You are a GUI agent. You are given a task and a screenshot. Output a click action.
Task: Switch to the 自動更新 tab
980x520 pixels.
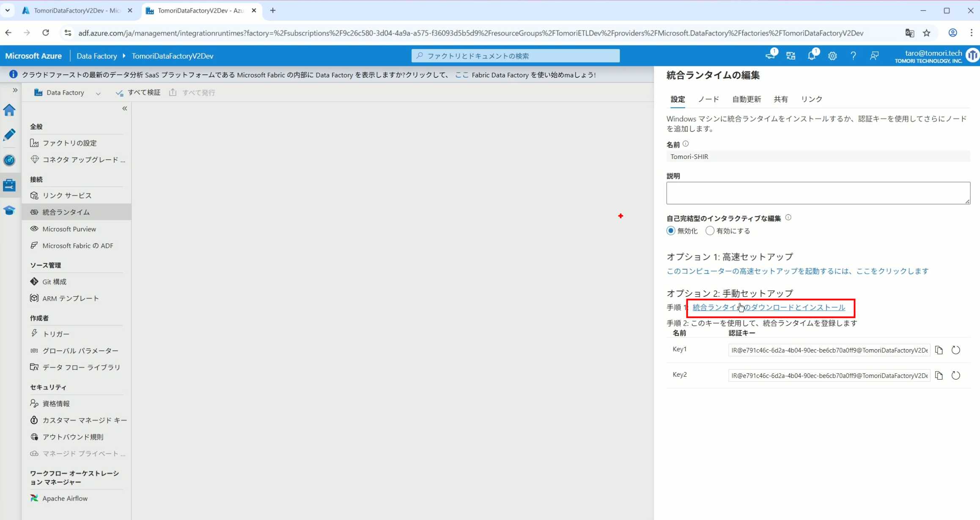(746, 99)
